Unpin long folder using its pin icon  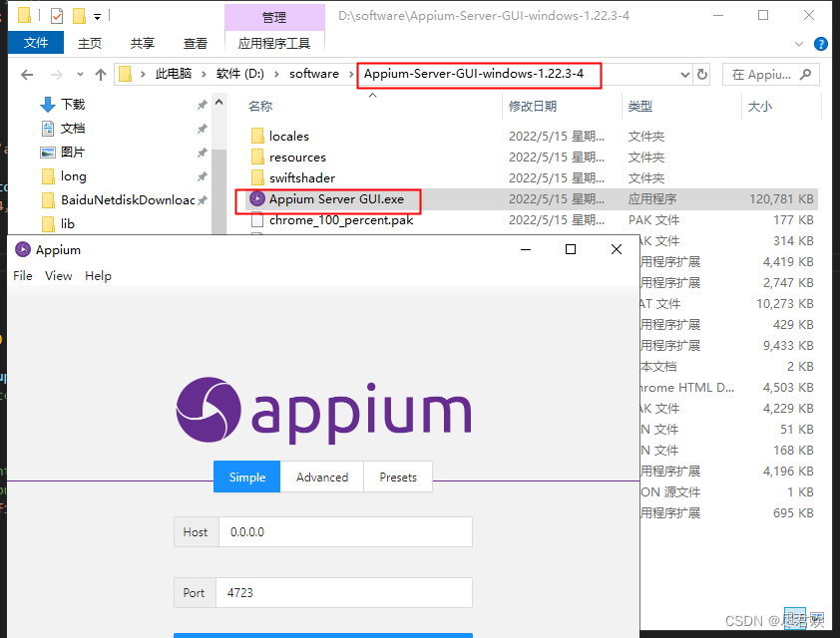202,176
